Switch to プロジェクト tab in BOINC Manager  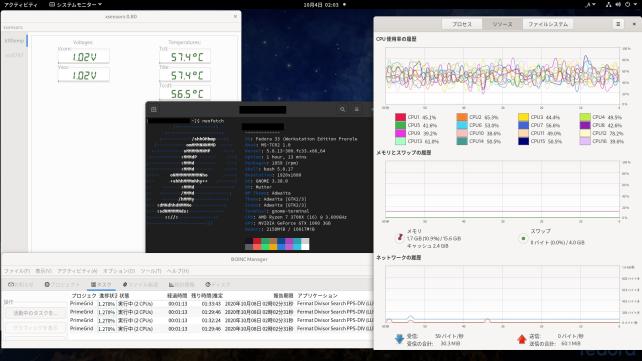point(62,284)
